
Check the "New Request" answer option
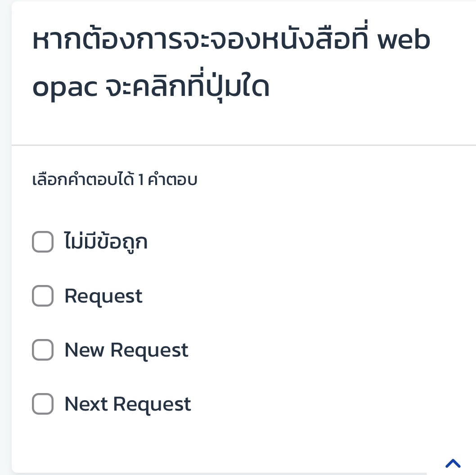point(42,350)
